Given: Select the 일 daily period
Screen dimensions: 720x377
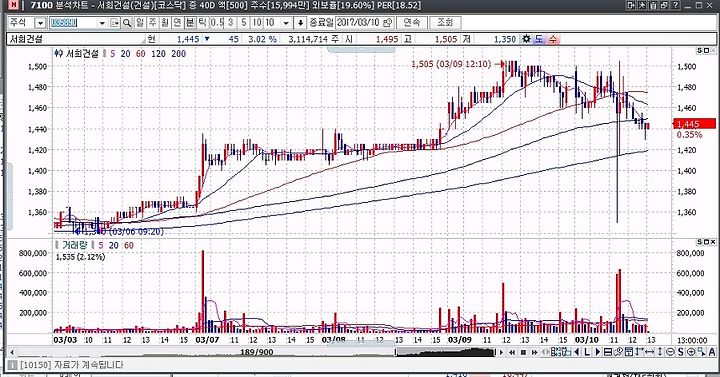Looking at the screenshot, I should 140,23.
